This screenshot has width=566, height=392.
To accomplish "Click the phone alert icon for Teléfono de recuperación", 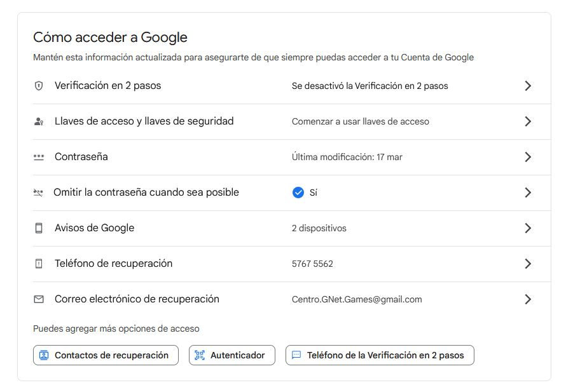I will 39,264.
